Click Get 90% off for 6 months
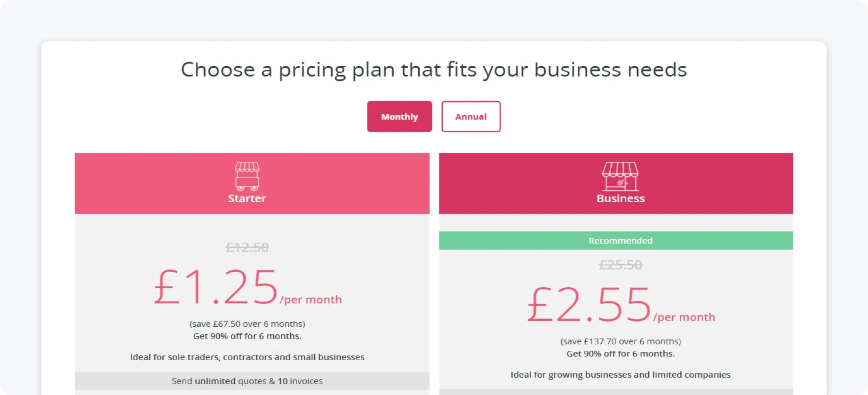The image size is (868, 395). pos(247,336)
